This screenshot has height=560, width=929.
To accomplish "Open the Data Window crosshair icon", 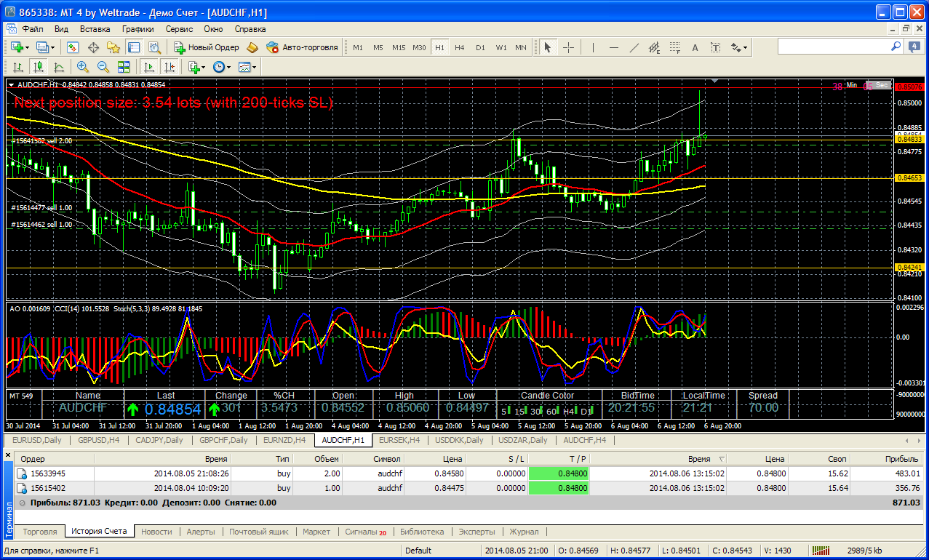I will pyautogui.click(x=93, y=47).
